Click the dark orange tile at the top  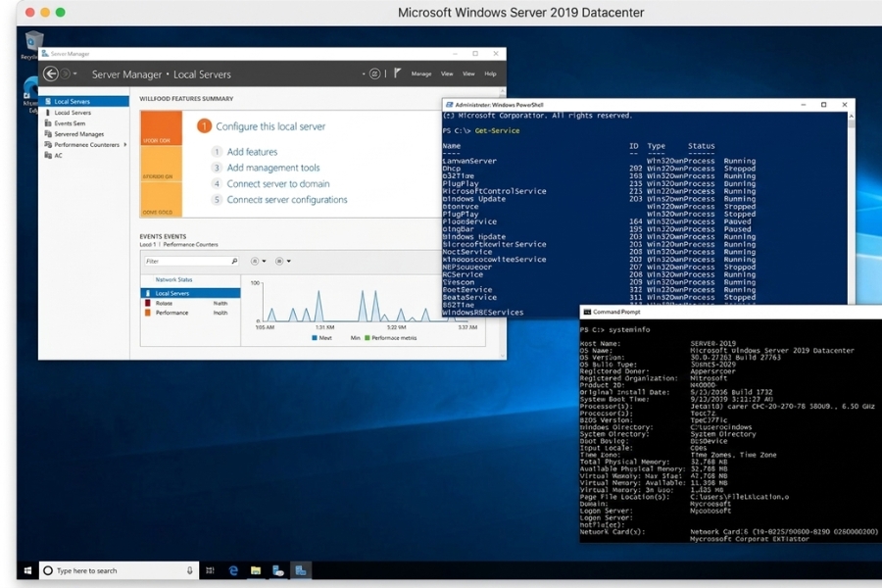[x=162, y=128]
